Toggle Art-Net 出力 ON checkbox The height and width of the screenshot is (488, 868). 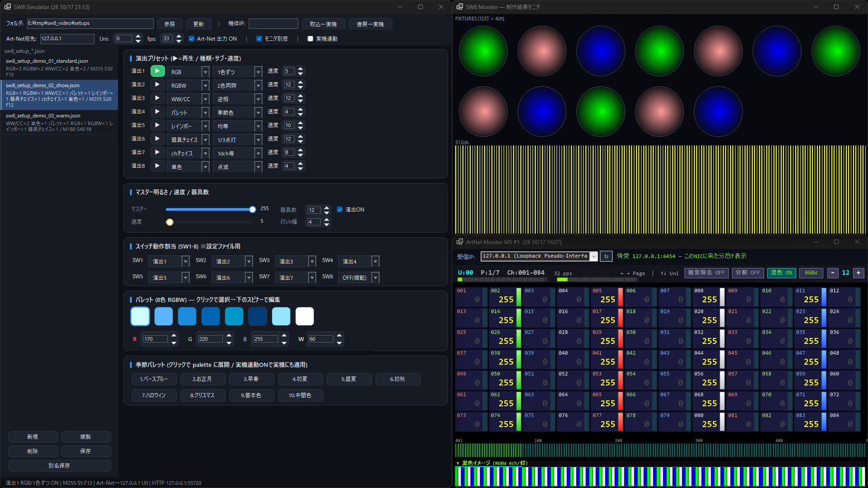[x=191, y=39]
